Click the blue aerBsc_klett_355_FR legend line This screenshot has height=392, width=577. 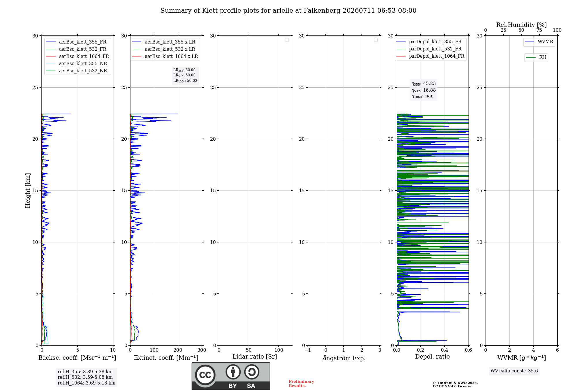pyautogui.click(x=51, y=42)
